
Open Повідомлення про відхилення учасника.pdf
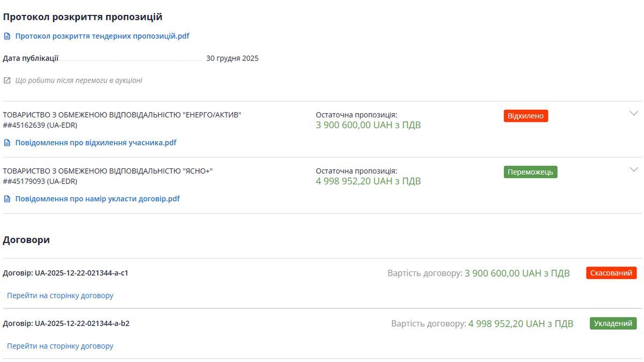[96, 143]
